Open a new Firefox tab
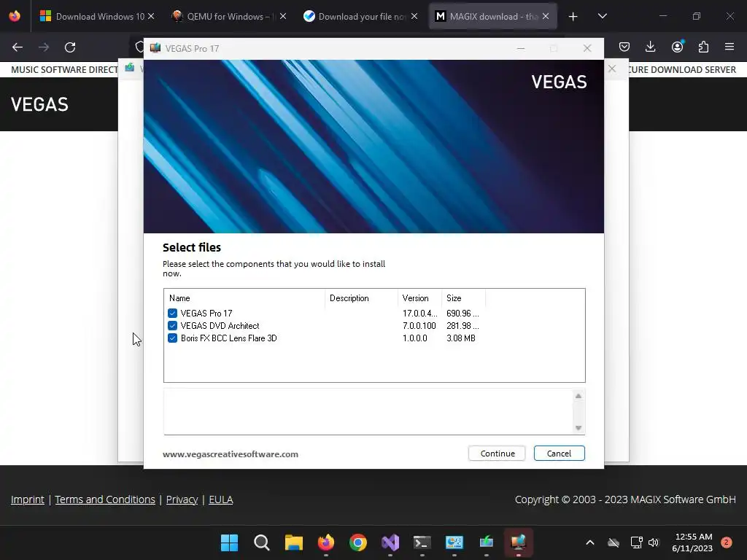The height and width of the screenshot is (560, 747). tap(573, 17)
